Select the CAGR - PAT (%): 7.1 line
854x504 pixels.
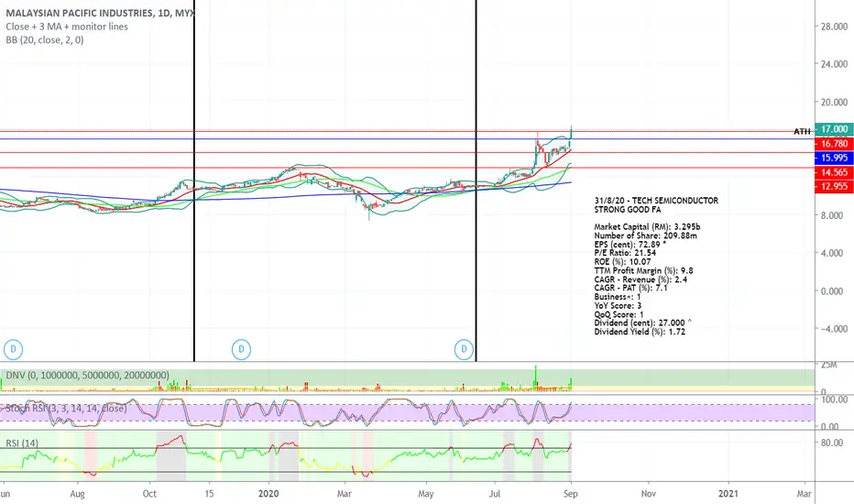point(630,288)
